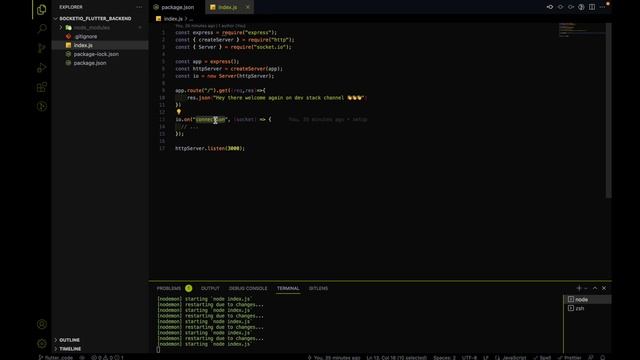
Task: Click the Spell checker status item
Action: (x=542, y=357)
